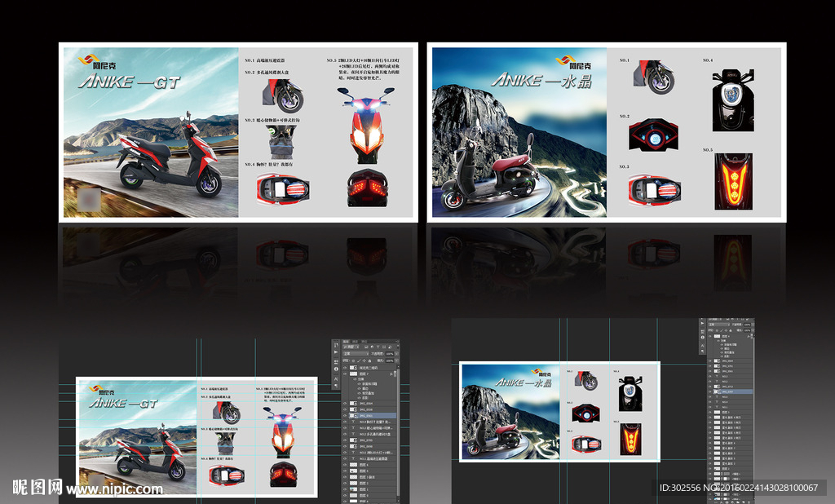Open fill slider arrow in GT layers panel
The height and width of the screenshot is (504, 835).
[x=397, y=360]
